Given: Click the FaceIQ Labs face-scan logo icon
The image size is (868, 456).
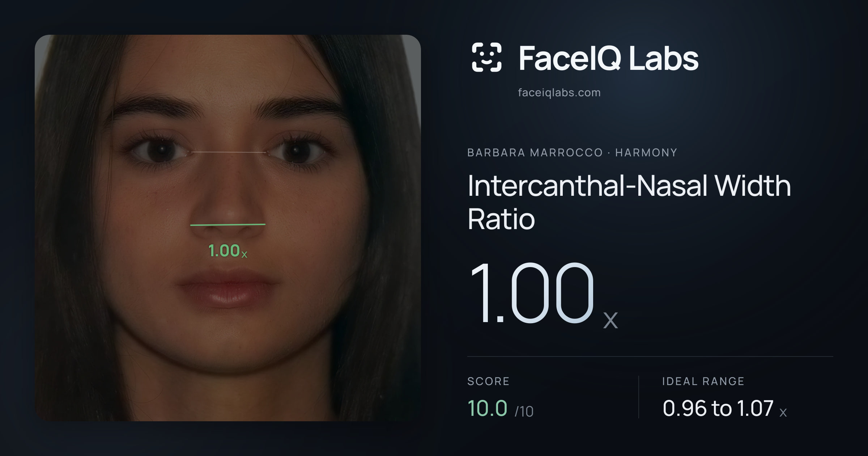Looking at the screenshot, I should point(486,57).
